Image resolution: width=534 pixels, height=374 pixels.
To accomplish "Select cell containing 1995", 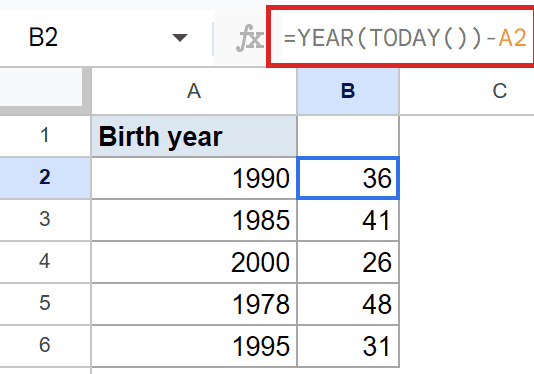I will [194, 346].
